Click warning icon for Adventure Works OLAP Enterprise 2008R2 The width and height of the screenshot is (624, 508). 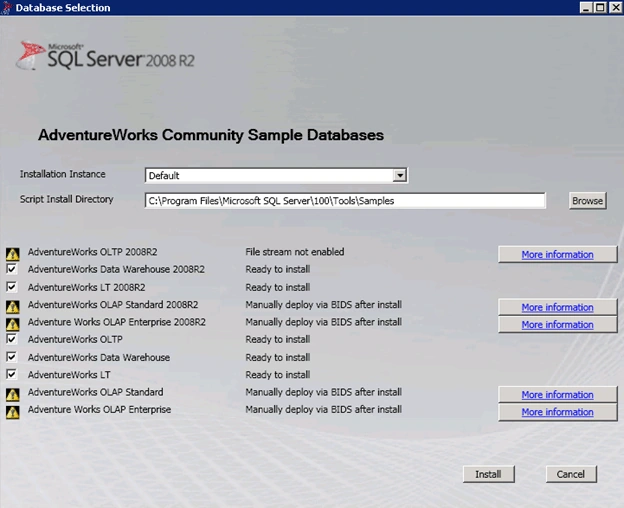click(12, 324)
